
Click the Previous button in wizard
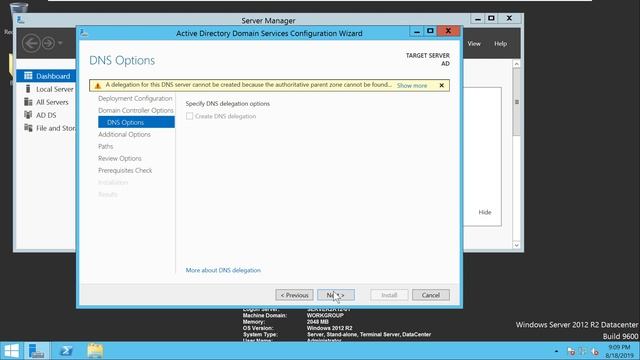click(x=294, y=295)
